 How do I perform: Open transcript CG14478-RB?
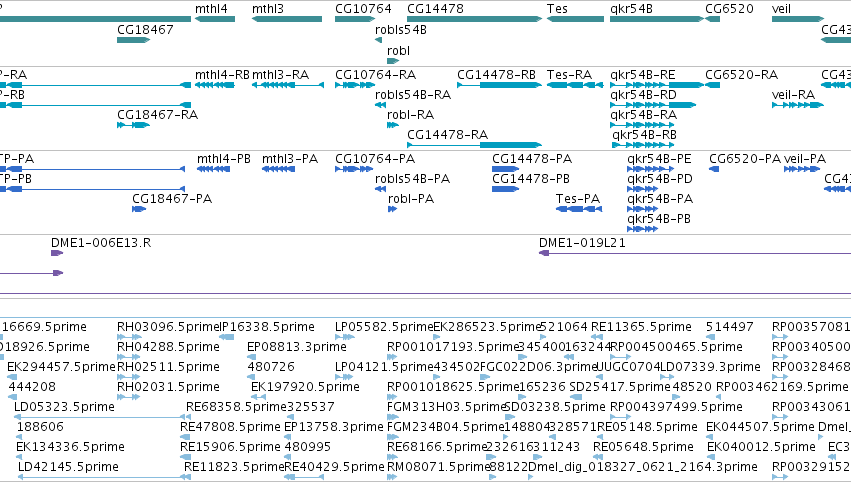pyautogui.click(x=497, y=75)
